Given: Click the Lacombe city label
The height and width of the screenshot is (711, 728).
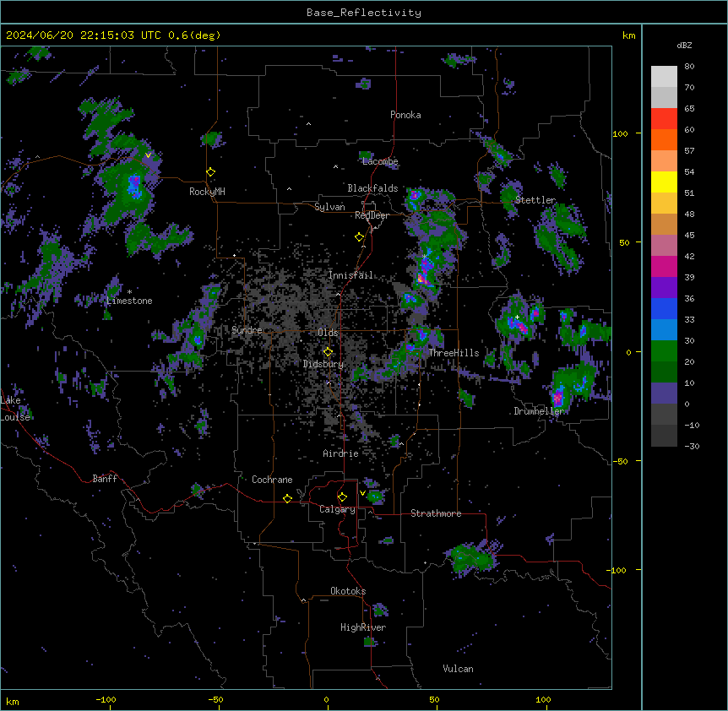Looking at the screenshot, I should [380, 161].
